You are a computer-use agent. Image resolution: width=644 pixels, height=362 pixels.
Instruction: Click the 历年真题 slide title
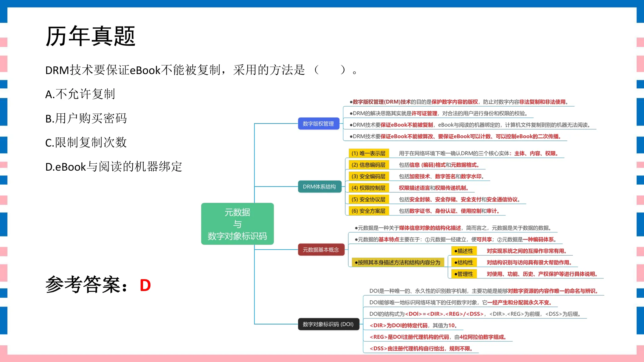tap(91, 36)
